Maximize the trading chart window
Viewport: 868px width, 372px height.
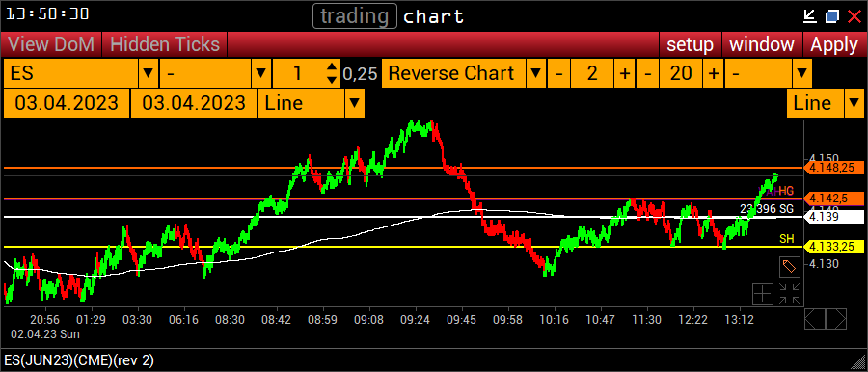[831, 16]
